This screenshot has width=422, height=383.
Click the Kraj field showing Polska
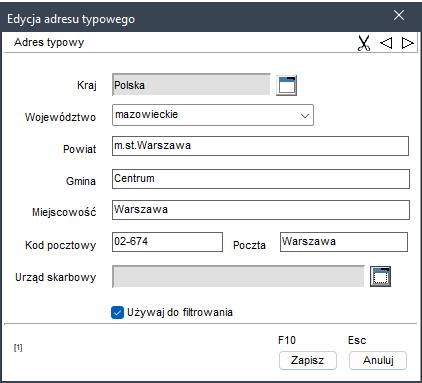(x=191, y=85)
